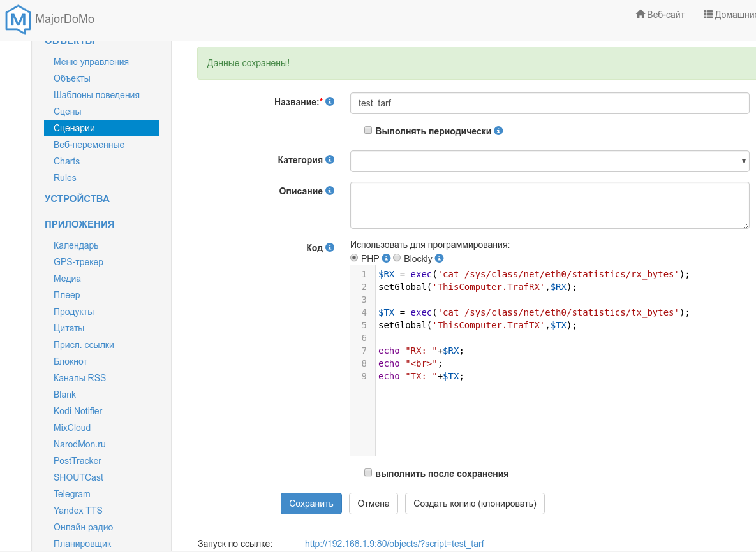Collapse the ПРИЛОЖЕНИЯ sidebar section

(80, 224)
